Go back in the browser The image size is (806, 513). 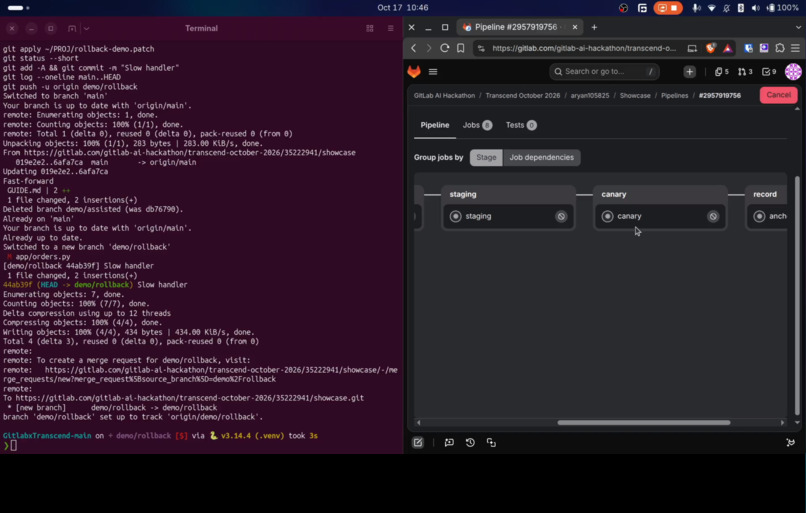click(414, 48)
